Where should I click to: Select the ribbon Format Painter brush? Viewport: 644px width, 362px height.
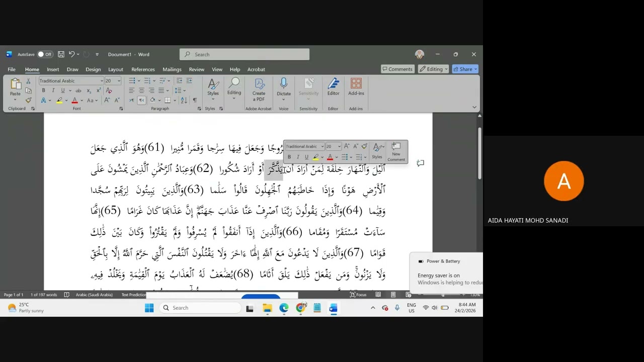tap(29, 100)
